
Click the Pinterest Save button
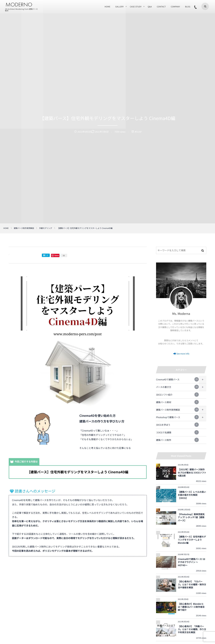pos(55,255)
